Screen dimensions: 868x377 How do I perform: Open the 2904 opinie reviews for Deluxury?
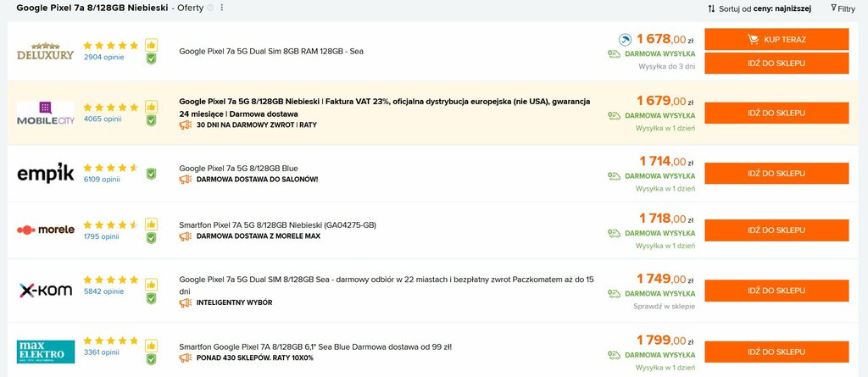pyautogui.click(x=104, y=57)
